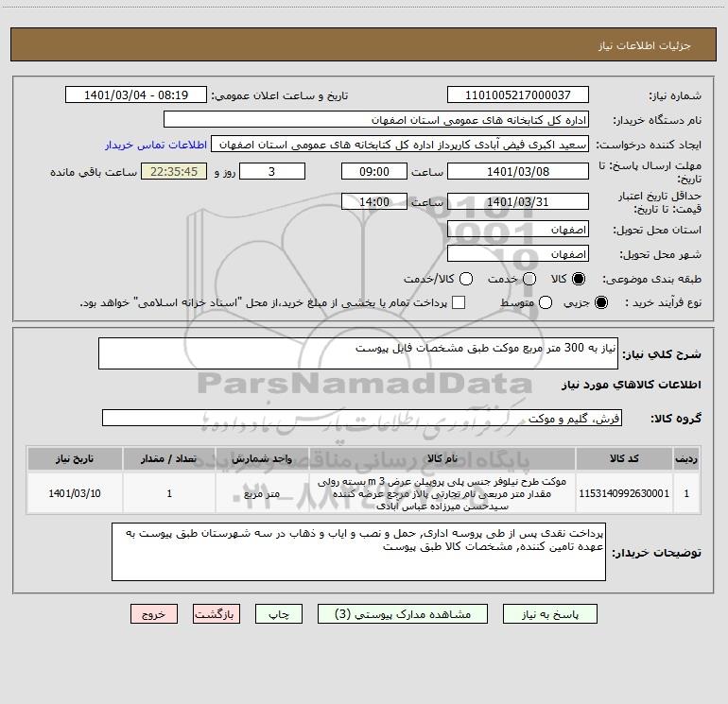Open مشاهده مدارک پیوستی (3) attachments

click(x=402, y=614)
